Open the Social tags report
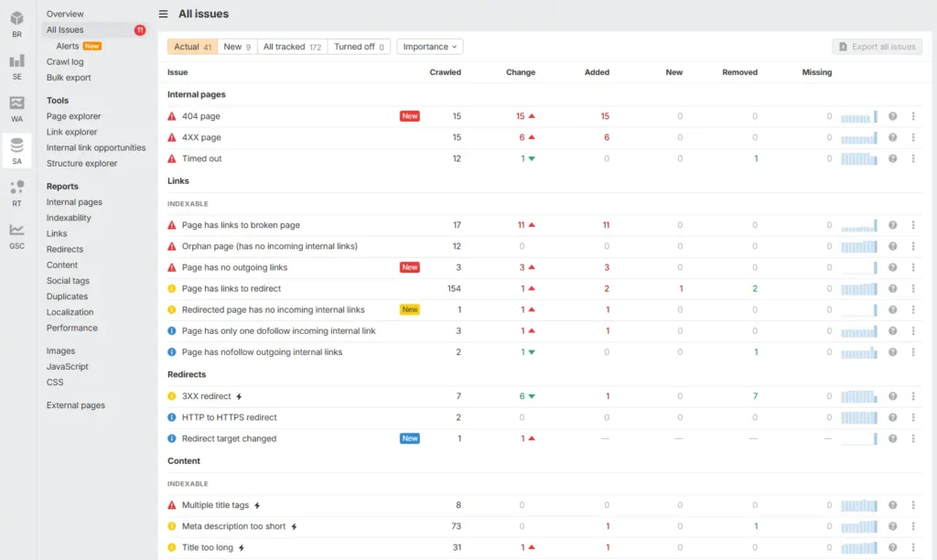The width and height of the screenshot is (937, 560). [68, 281]
